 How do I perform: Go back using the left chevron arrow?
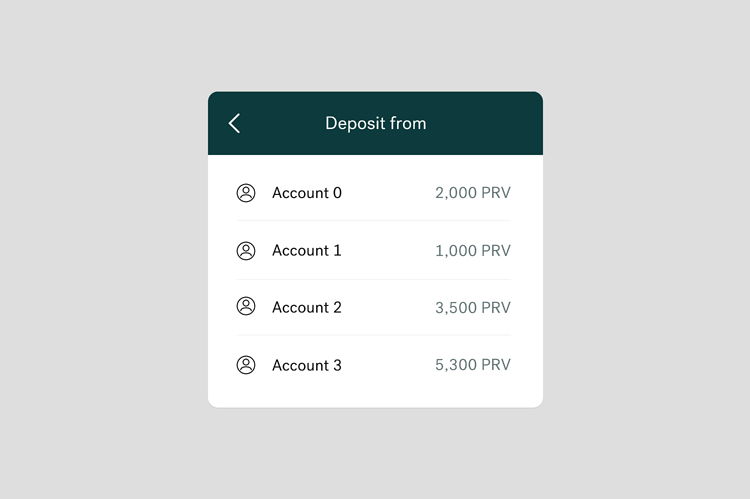coord(234,123)
